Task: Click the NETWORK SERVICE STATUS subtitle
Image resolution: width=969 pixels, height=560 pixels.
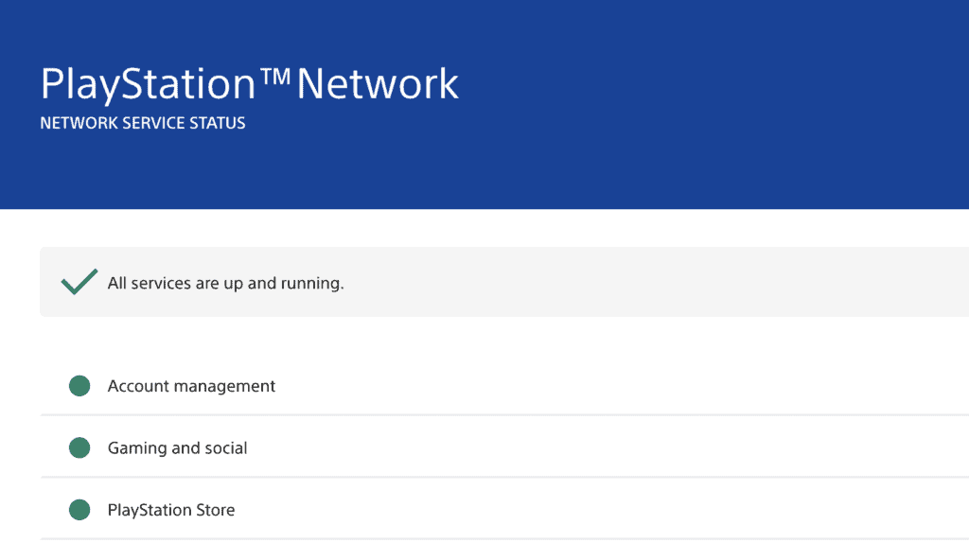Action: [x=143, y=123]
